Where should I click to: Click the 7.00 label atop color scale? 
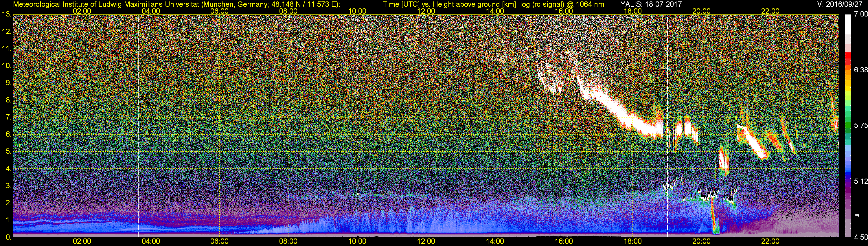(x=860, y=14)
